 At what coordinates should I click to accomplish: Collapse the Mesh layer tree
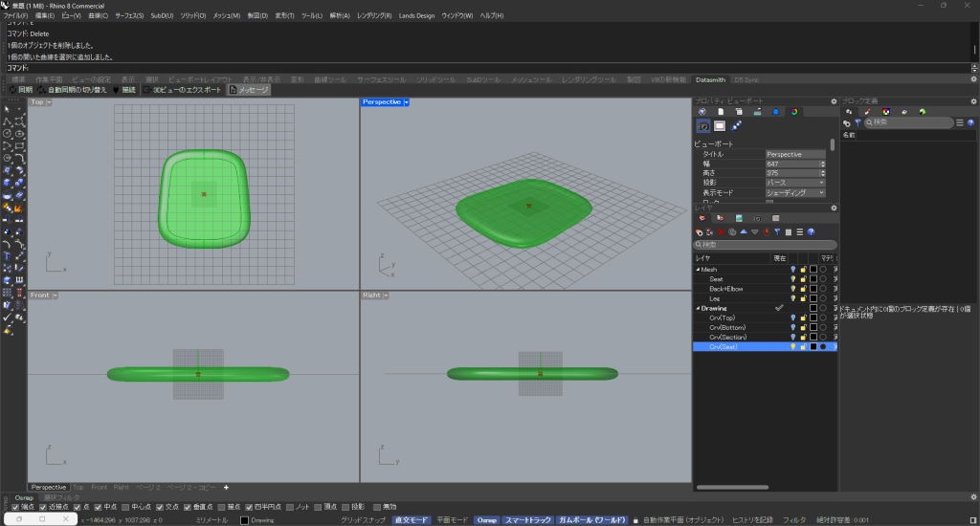[x=697, y=270]
